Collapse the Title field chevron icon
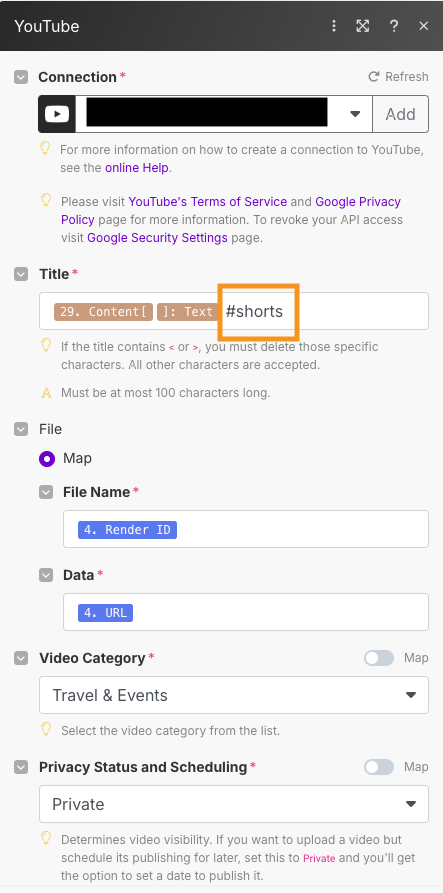 pos(21,274)
